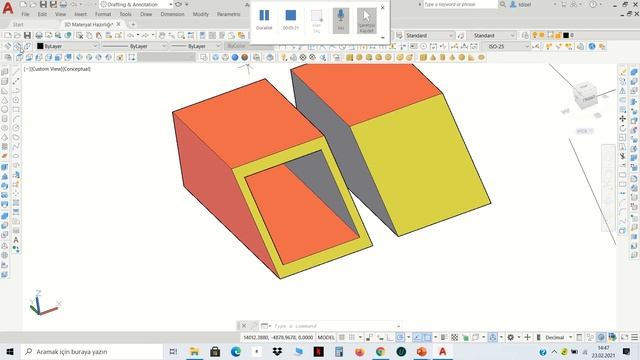
Task: Toggle the grid display in status bar
Action: click(342, 337)
